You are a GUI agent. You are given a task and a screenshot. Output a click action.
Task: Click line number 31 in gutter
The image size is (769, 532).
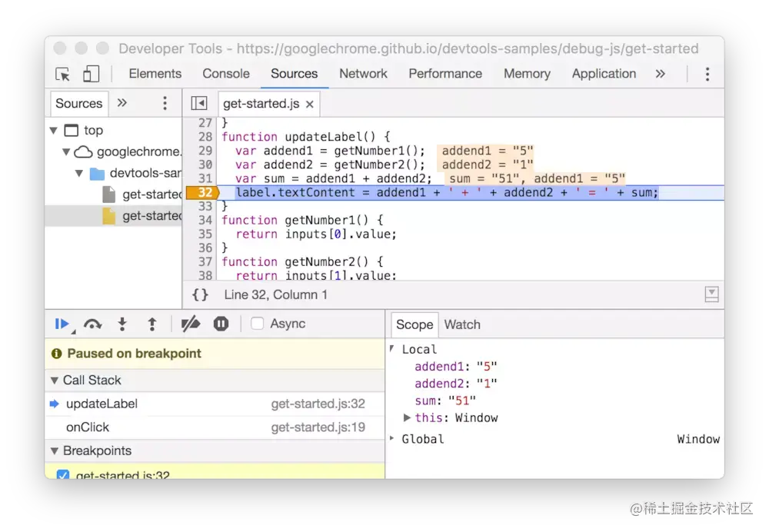(x=205, y=178)
